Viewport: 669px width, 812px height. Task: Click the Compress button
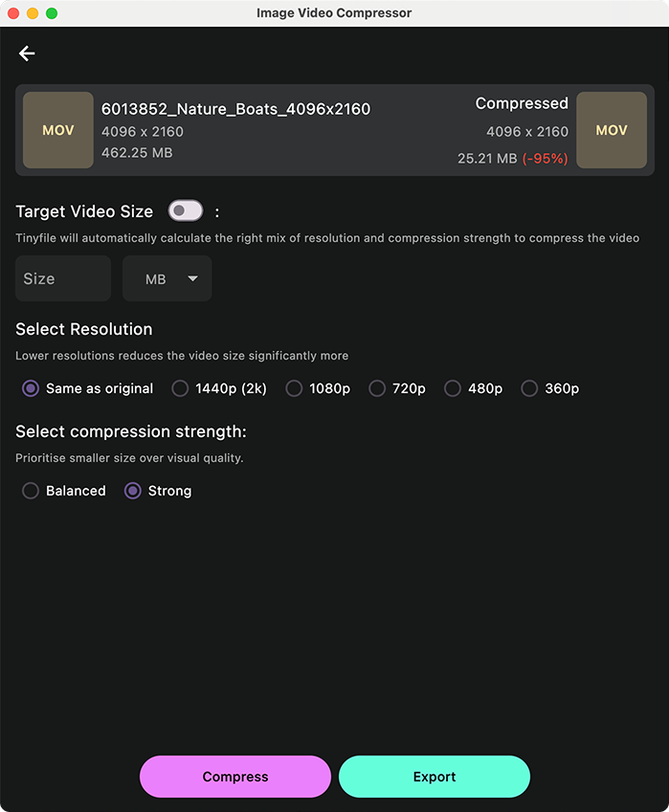click(x=234, y=777)
